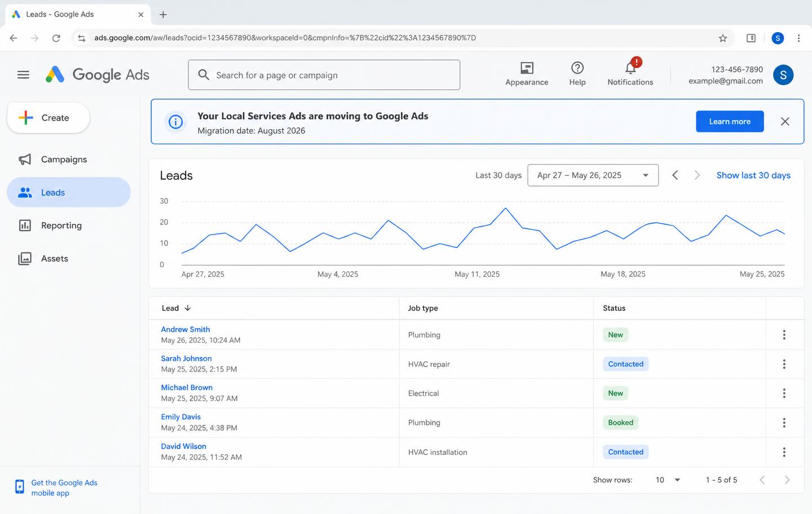
Task: Go to next table page
Action: pos(787,480)
